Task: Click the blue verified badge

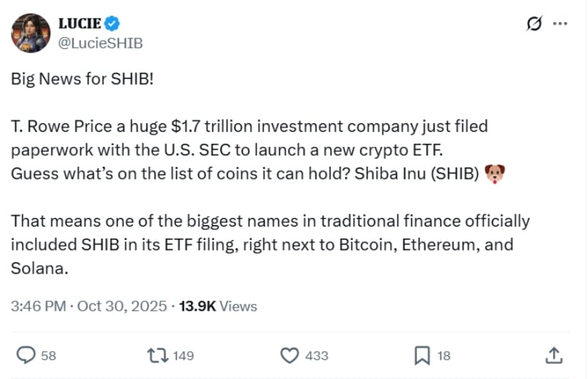Action: point(113,24)
